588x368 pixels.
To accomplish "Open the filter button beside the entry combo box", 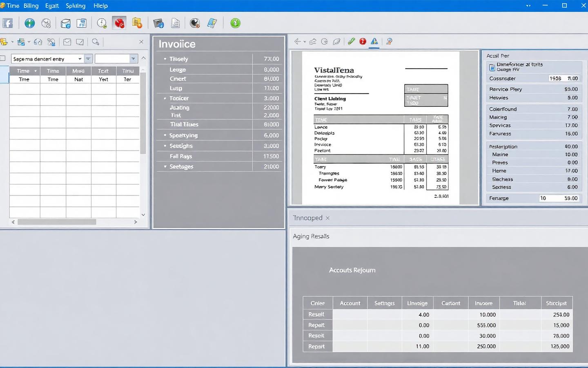I will click(88, 59).
